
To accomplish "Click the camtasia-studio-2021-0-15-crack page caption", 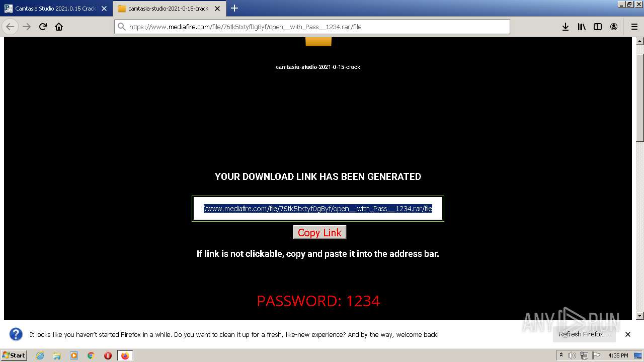I will click(318, 67).
